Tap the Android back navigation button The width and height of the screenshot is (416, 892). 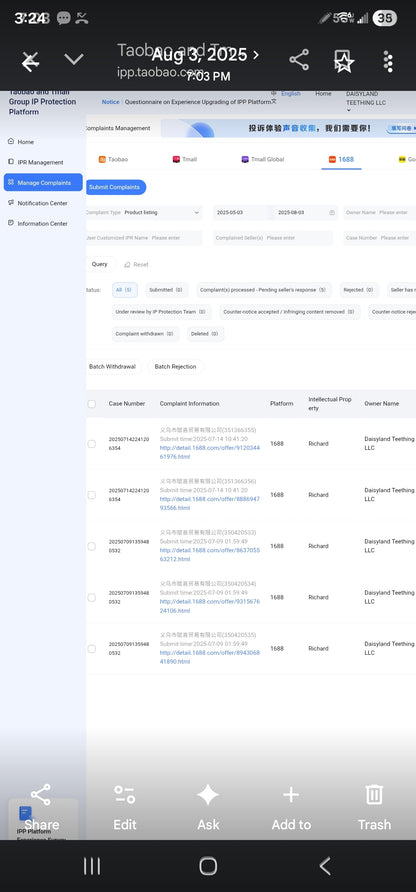(x=324, y=866)
